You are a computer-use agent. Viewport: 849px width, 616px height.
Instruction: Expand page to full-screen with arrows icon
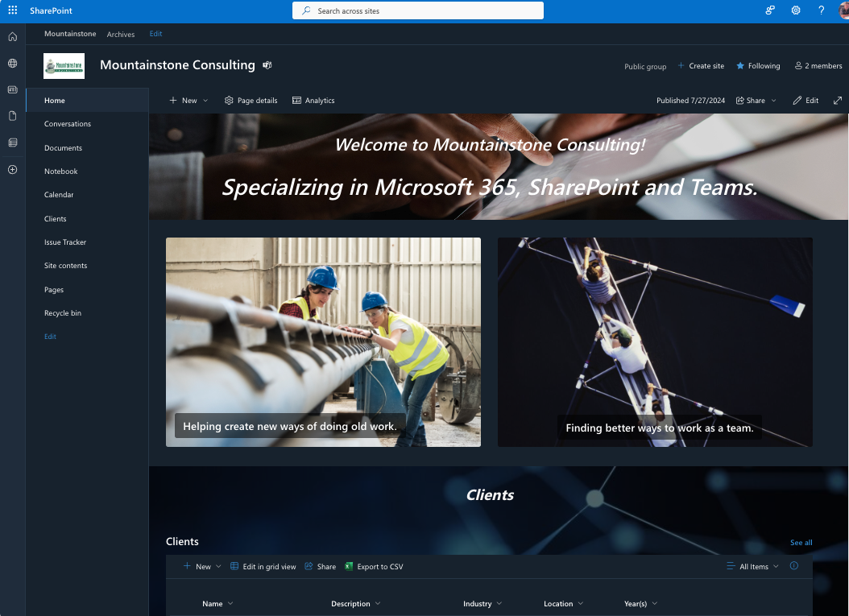tap(838, 101)
